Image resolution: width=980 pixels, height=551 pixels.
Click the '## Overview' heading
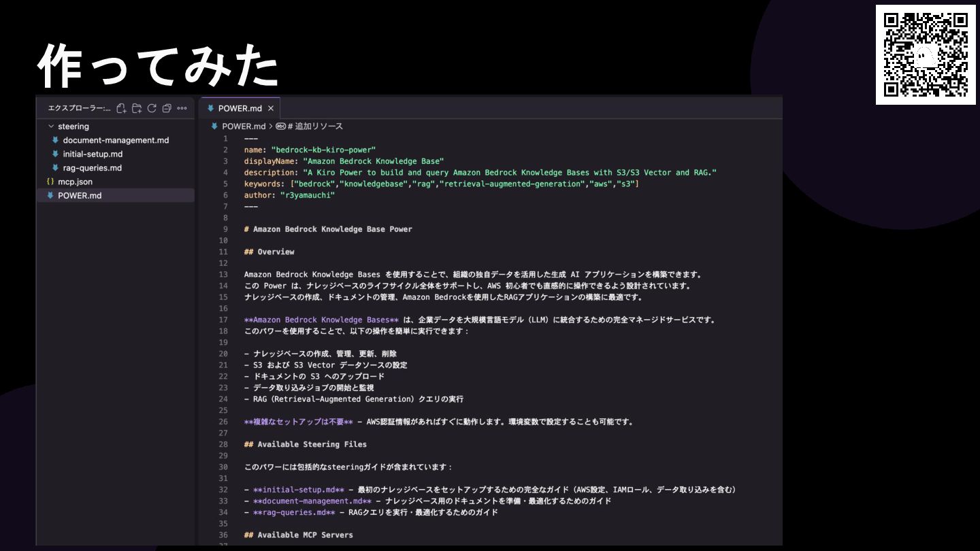click(269, 252)
